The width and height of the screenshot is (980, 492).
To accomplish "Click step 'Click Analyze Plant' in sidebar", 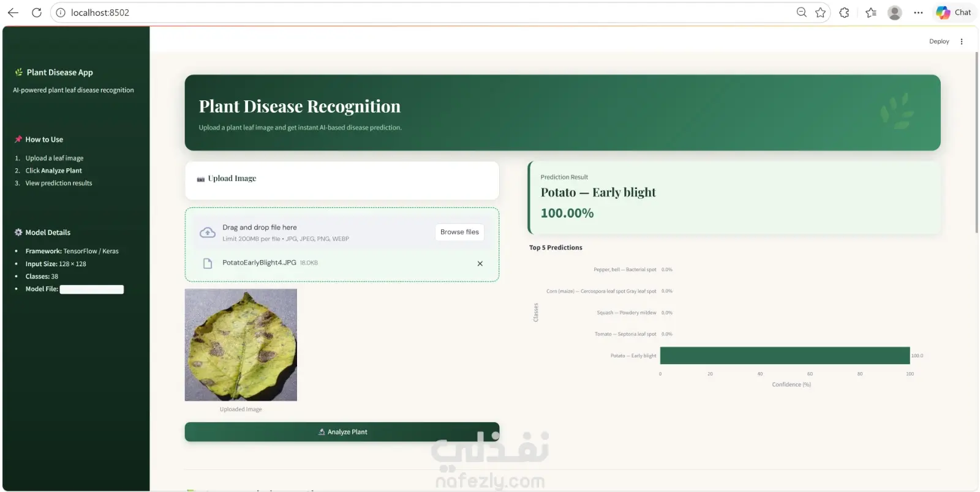I will [53, 171].
